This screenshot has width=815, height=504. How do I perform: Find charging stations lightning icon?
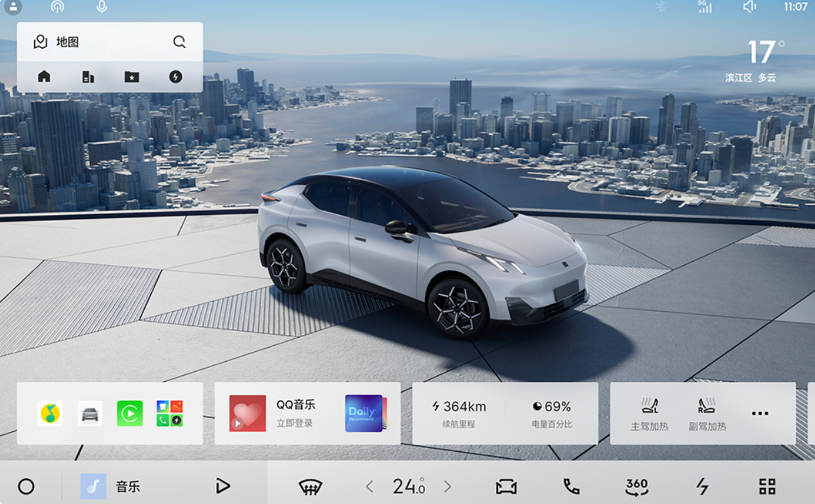(x=175, y=77)
